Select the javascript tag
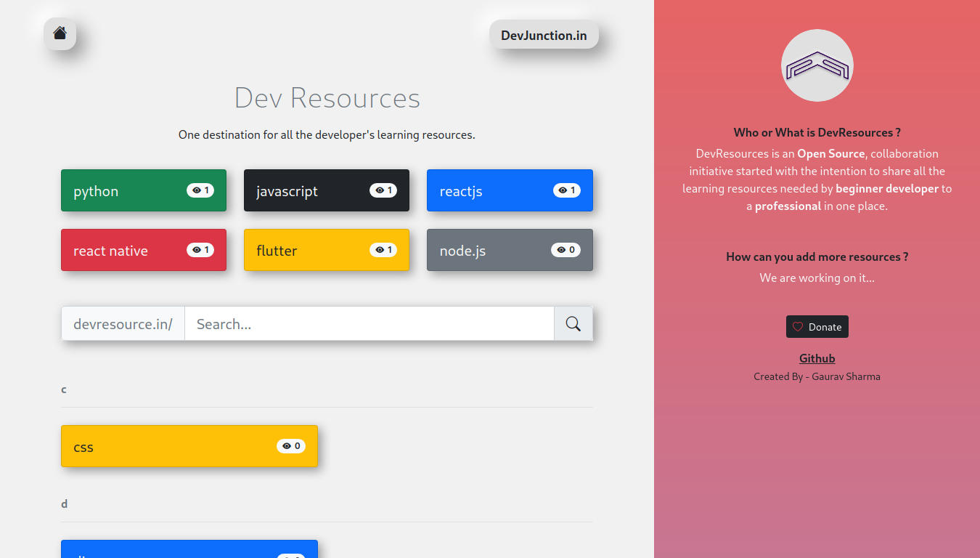 (x=298, y=190)
